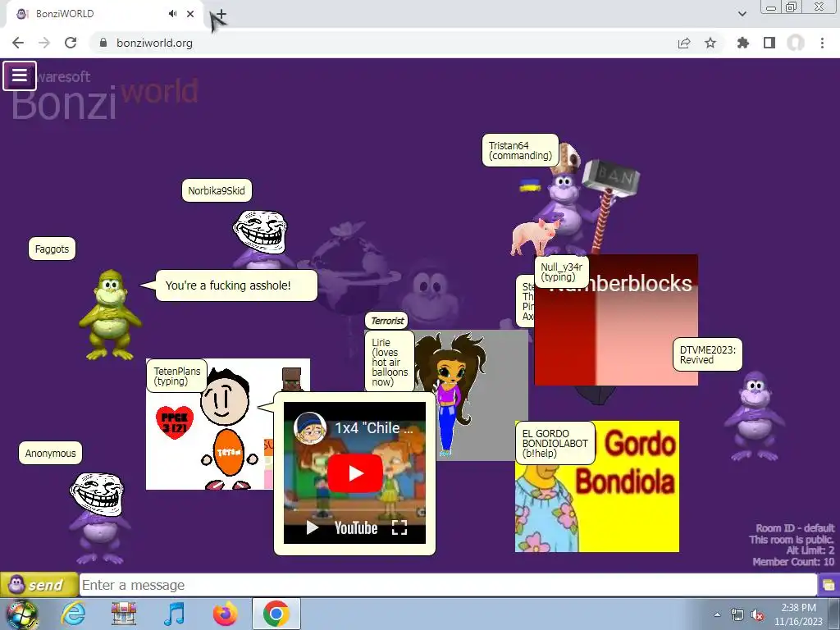Screen dimensions: 840x630
Task: Open the Chrome profile avatar
Action: click(x=796, y=43)
